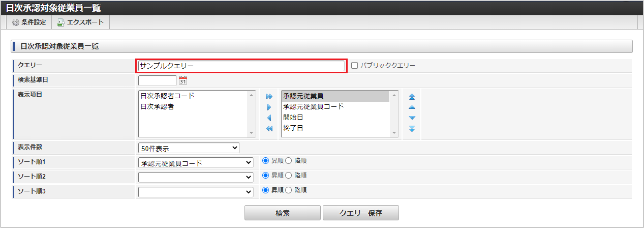This screenshot has width=644, height=228.
Task: Open the empty ソート順3 dropdown
Action: tap(196, 192)
